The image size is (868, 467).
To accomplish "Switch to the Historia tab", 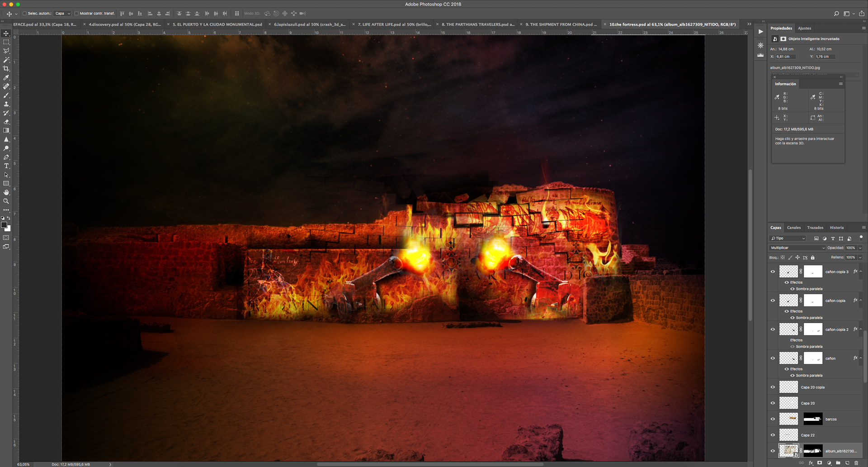I will pos(837,228).
